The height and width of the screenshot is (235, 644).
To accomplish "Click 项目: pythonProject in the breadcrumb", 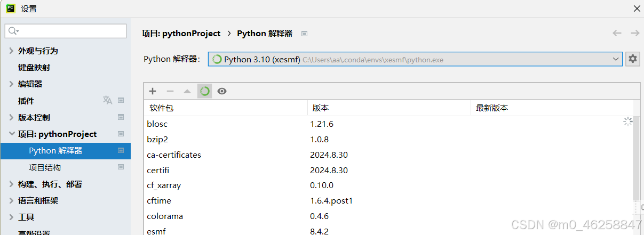I will click(x=181, y=33).
